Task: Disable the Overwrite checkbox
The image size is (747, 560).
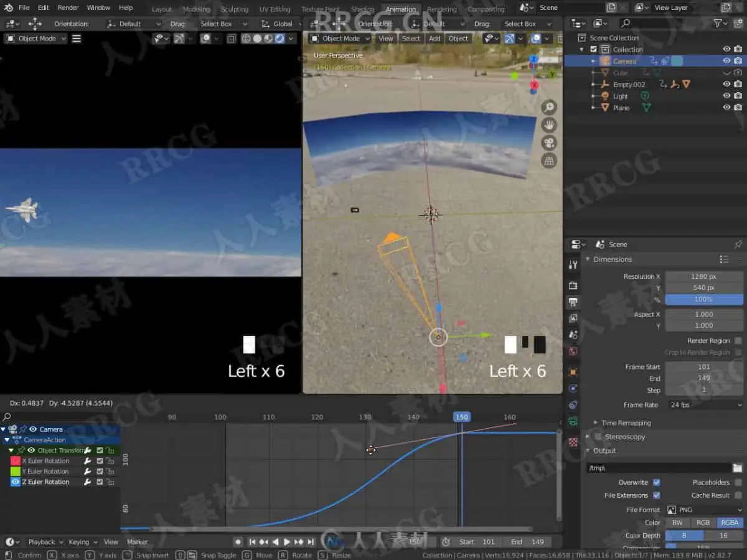Action: coord(656,482)
